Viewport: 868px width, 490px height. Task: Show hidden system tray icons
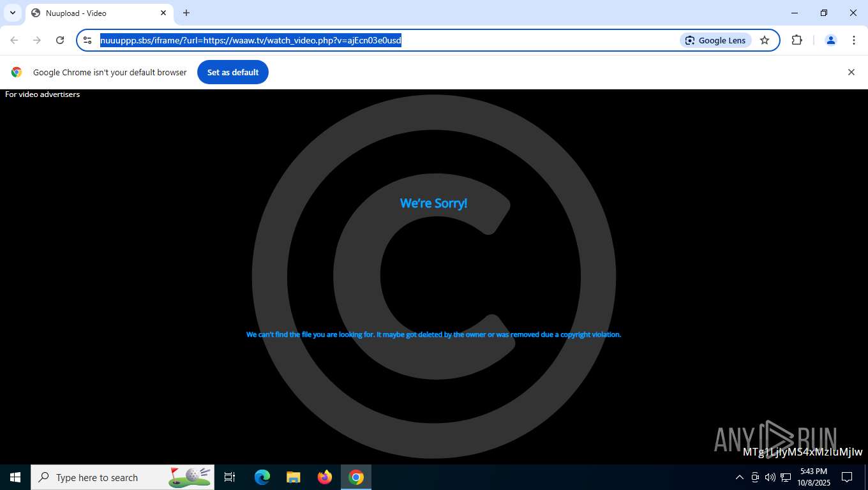point(740,477)
